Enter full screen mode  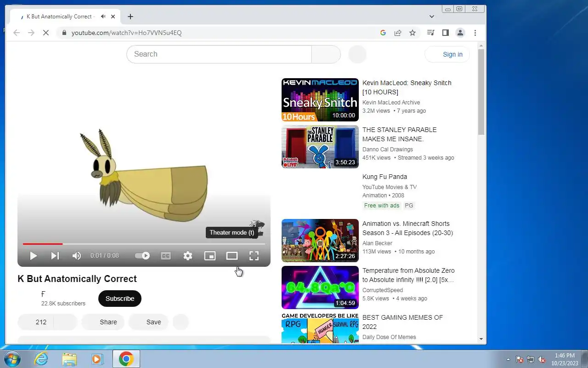[254, 256]
